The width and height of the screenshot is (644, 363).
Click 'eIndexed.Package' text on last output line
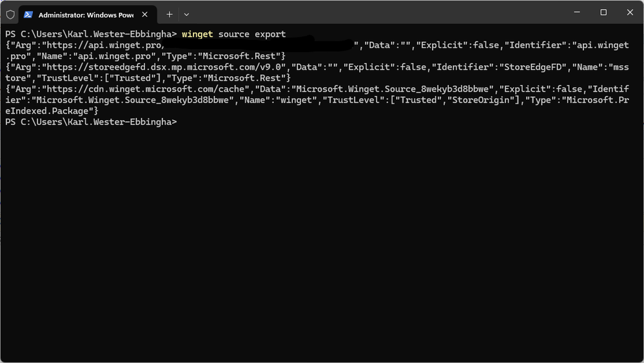point(47,111)
